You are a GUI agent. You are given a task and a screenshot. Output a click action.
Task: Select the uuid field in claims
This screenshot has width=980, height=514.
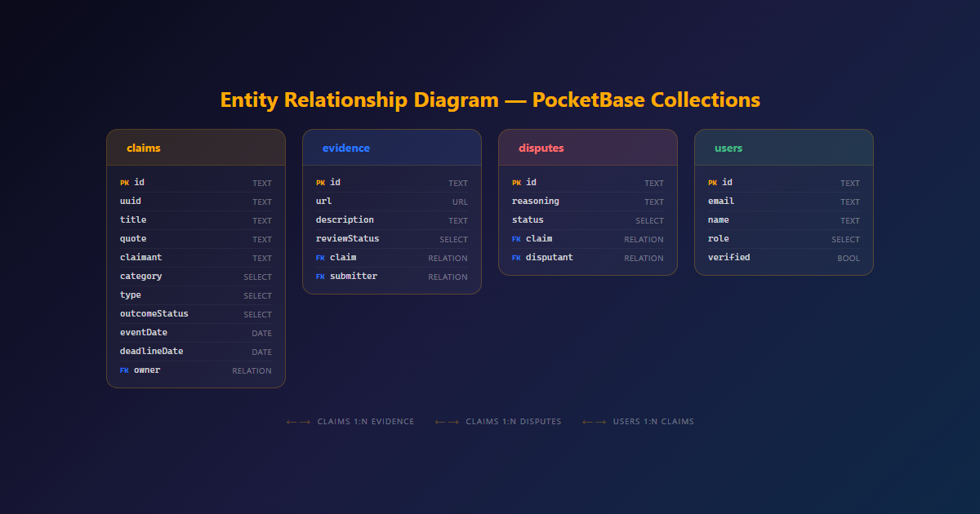click(x=196, y=202)
